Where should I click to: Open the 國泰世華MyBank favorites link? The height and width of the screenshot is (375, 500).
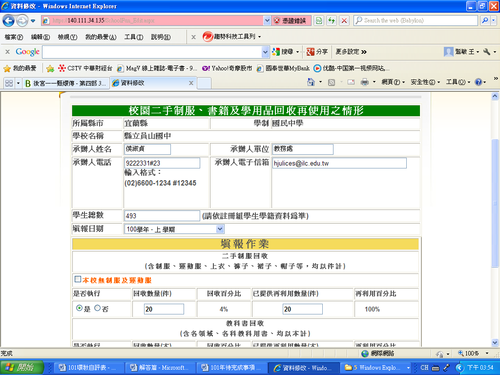tap(283, 68)
